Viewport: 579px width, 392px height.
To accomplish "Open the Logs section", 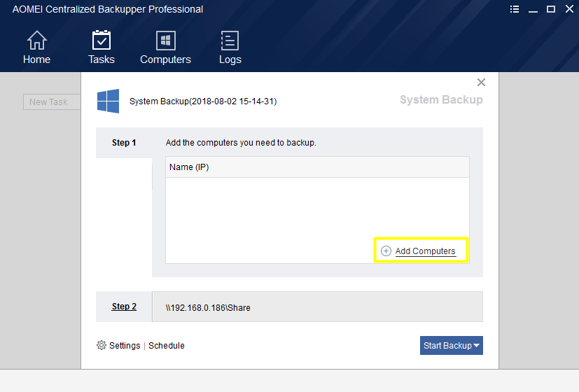I will point(230,48).
